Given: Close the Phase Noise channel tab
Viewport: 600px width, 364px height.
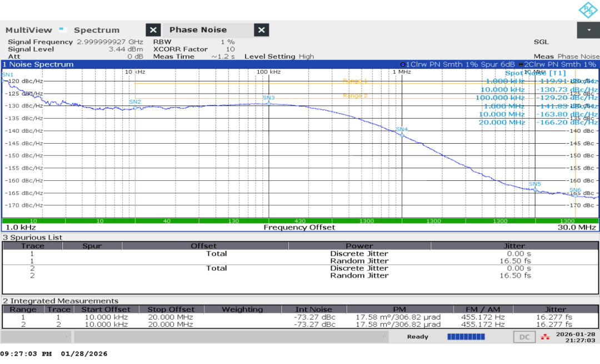Looking at the screenshot, I should click(261, 30).
